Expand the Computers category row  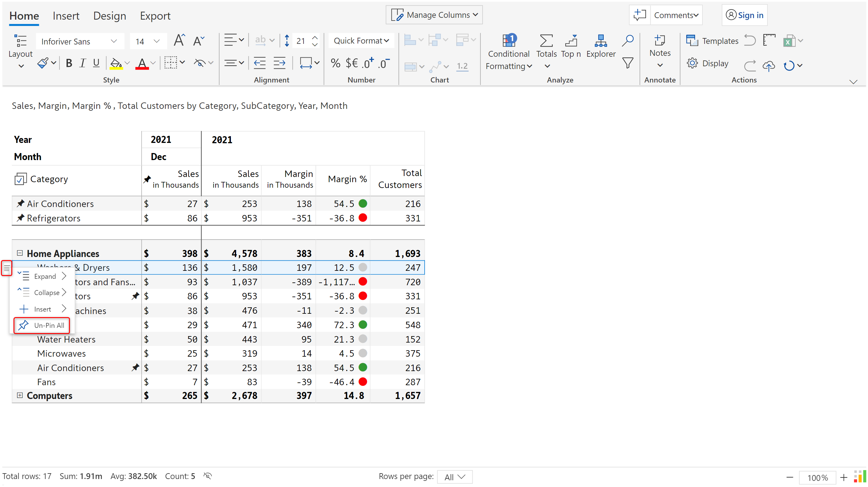[x=20, y=395]
